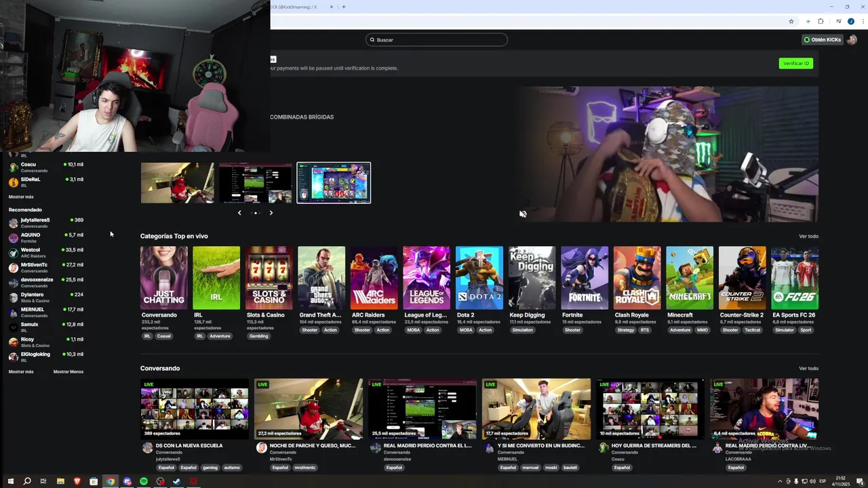
Task: Click the Gambling tag under Slots & Casino
Action: [x=258, y=336]
